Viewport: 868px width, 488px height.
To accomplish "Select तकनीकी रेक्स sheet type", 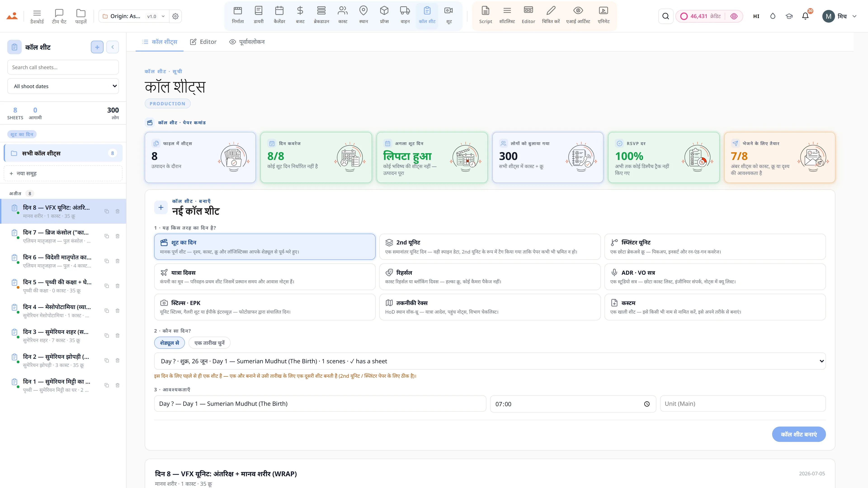I will pyautogui.click(x=490, y=307).
